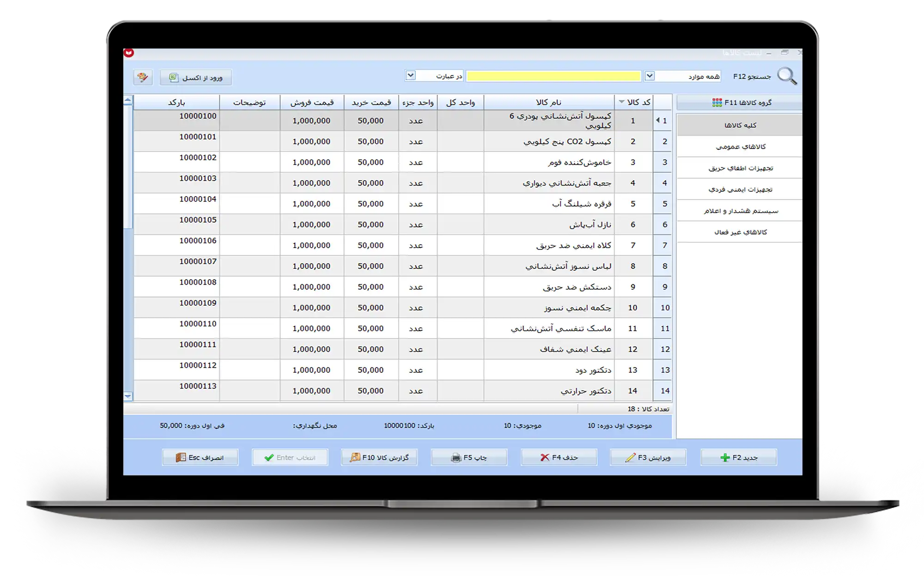Select row 'کپسول CO2 پنج کیلویی'
924x576 pixels.
click(402, 141)
